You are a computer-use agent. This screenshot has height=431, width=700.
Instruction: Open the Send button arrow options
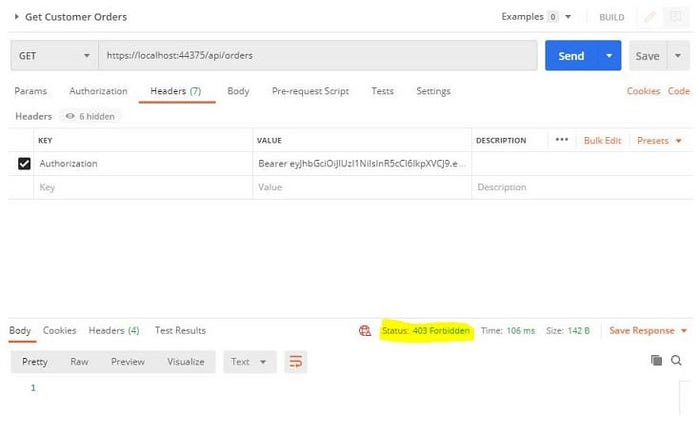pyautogui.click(x=609, y=56)
